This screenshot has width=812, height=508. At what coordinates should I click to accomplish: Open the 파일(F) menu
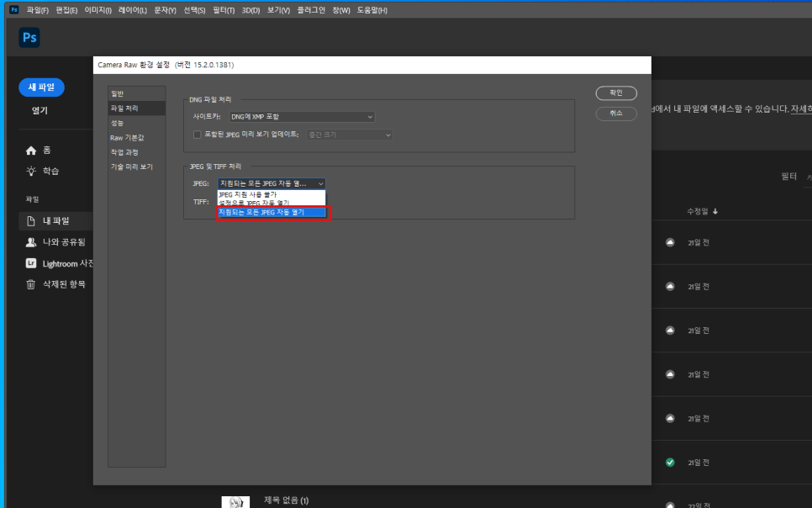(37, 10)
